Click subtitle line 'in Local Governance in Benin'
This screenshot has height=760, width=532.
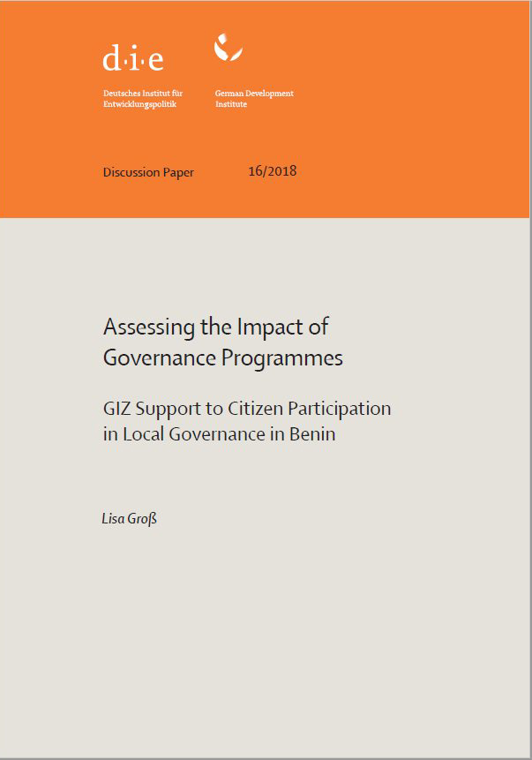point(219,433)
